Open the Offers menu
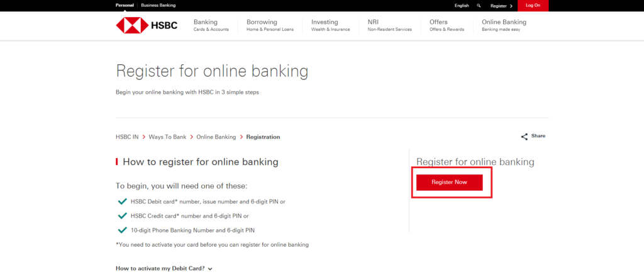644x277 pixels. pos(447,25)
